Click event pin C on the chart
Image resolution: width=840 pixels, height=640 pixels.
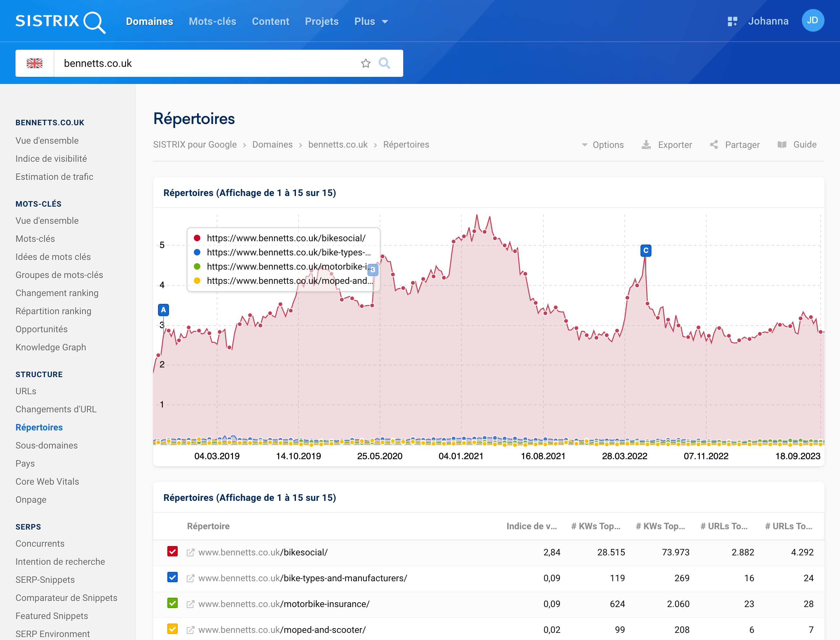646,250
